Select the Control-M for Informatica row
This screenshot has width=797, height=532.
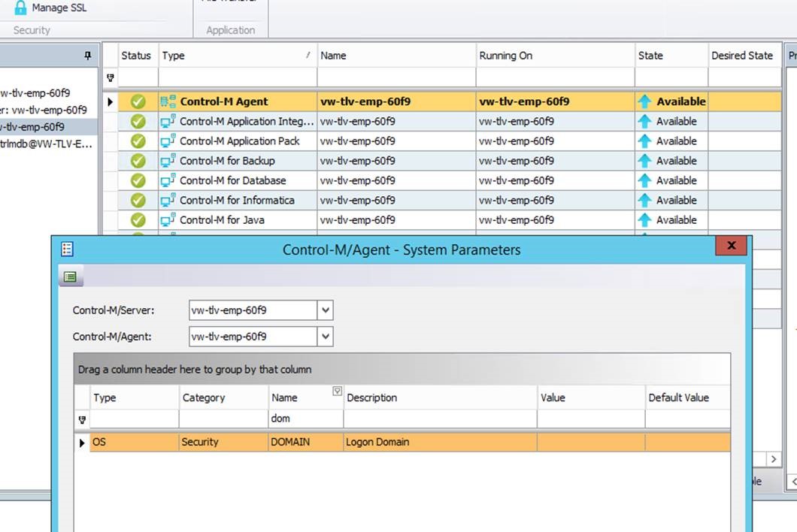[237, 201]
